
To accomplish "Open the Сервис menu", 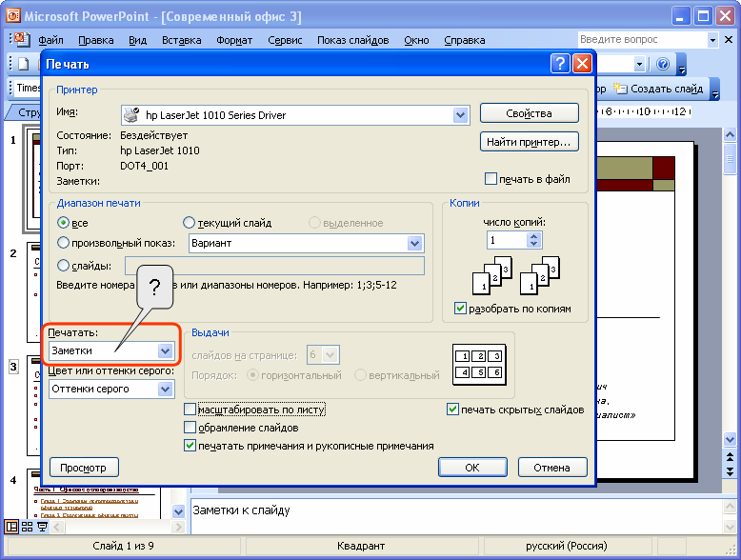I will 285,40.
